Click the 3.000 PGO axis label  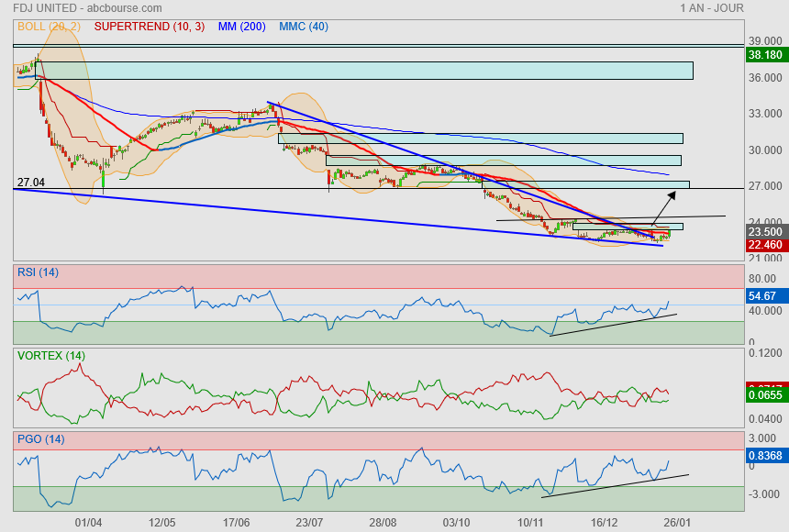(x=762, y=438)
